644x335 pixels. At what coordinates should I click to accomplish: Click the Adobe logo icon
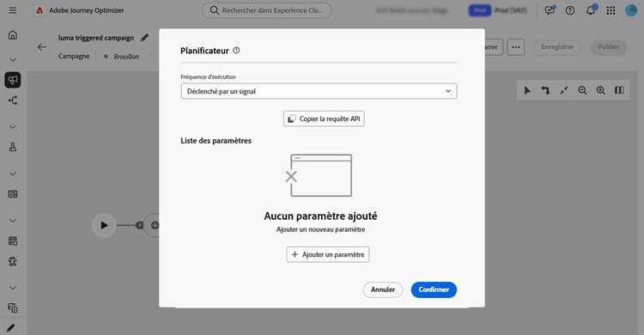39,10
